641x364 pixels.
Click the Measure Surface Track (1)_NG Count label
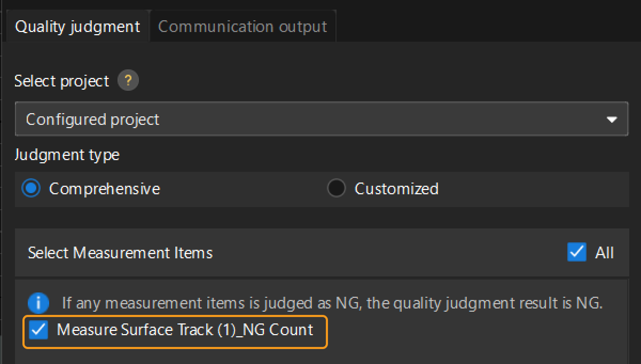point(185,330)
